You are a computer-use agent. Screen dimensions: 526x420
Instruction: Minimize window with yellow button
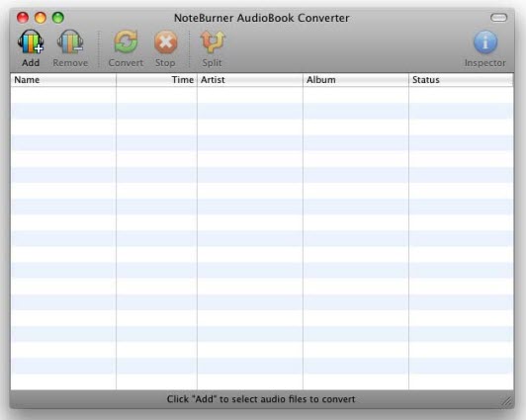[x=41, y=18]
